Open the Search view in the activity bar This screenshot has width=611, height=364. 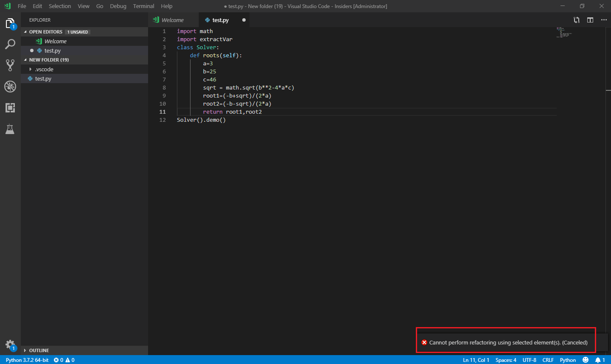[x=10, y=44]
